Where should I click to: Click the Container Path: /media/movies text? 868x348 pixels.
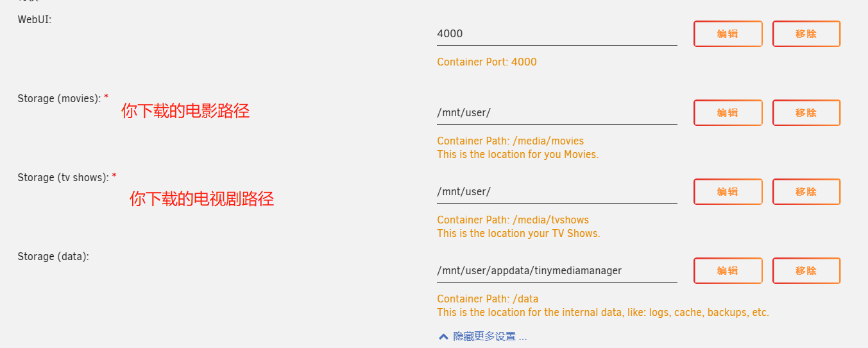coord(510,141)
